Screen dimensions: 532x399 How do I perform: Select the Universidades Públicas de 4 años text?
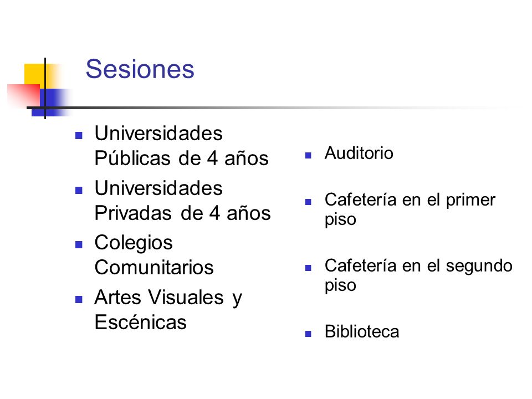pos(182,146)
